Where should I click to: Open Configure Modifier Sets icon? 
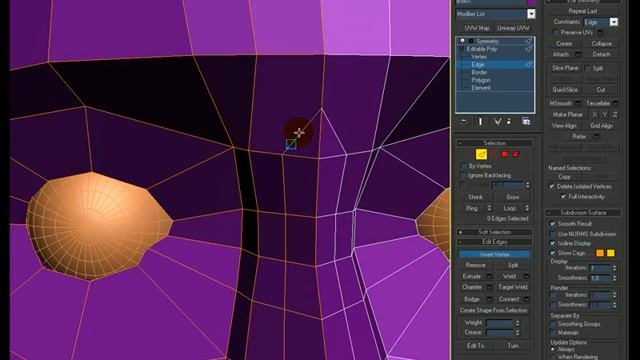pyautogui.click(x=526, y=122)
